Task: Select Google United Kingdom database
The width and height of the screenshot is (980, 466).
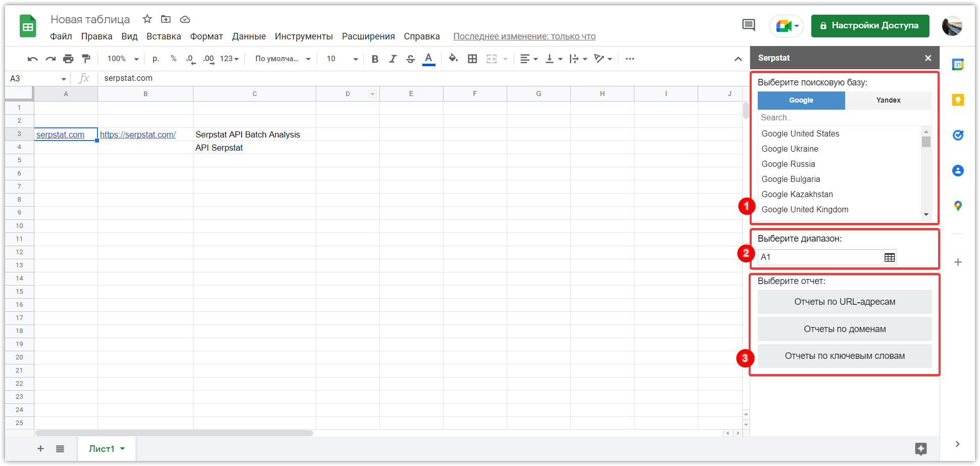Action: pos(805,209)
